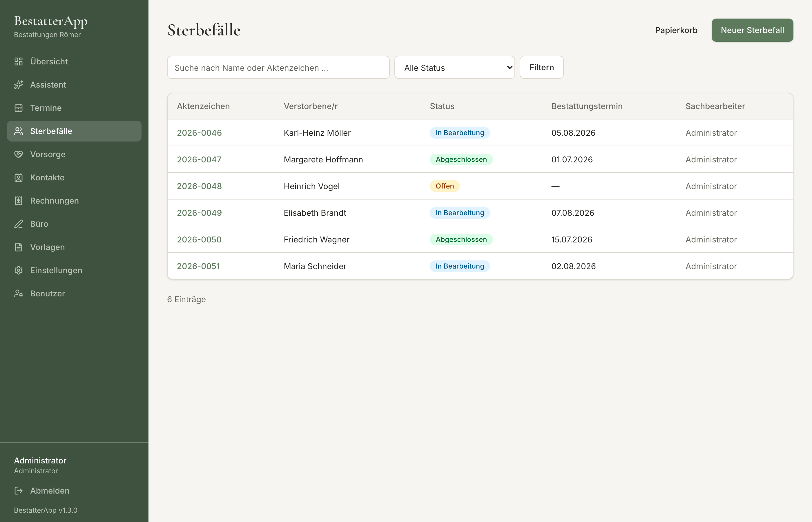This screenshot has height=522, width=812.
Task: Click the Einstellungen gear icon
Action: (x=19, y=270)
